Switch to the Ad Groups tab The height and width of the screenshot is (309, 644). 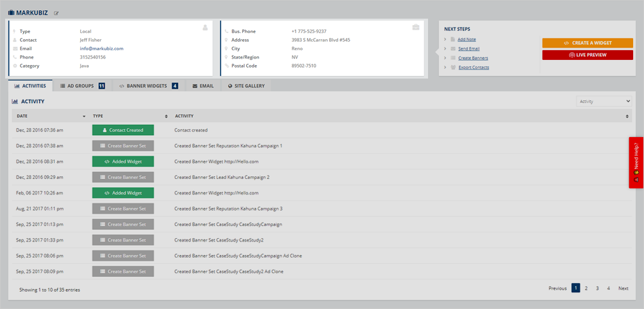(82, 86)
